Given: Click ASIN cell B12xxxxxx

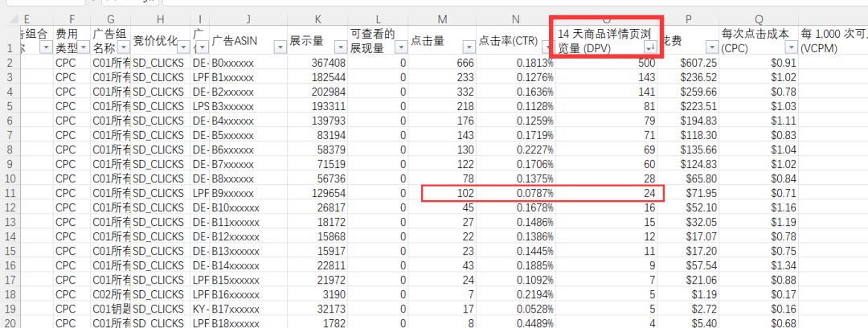Looking at the screenshot, I should click(248, 236).
